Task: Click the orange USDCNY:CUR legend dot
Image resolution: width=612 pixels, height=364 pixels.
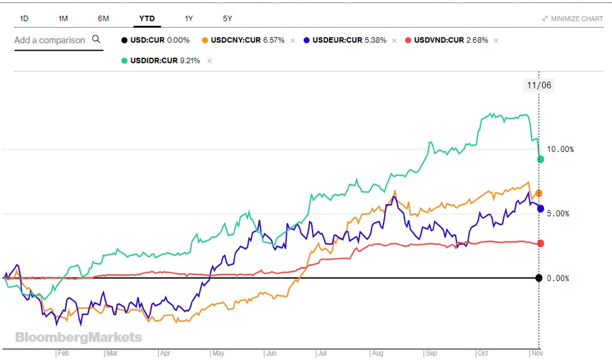Action: (205, 40)
